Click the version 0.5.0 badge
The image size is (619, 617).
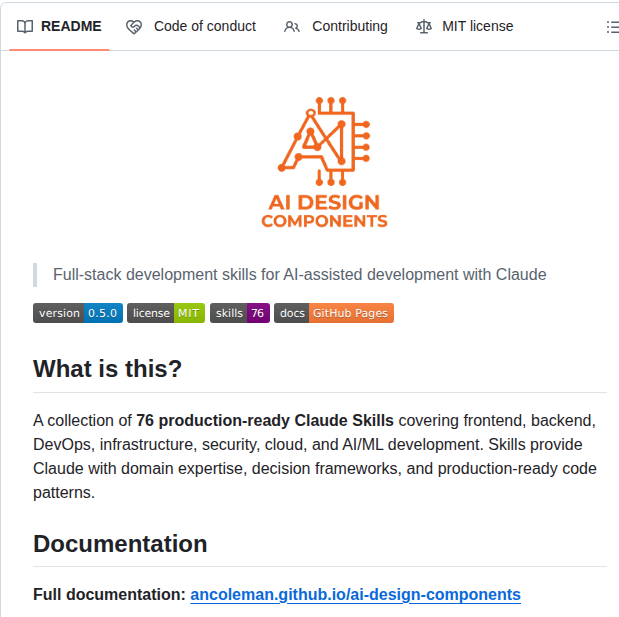tap(78, 313)
